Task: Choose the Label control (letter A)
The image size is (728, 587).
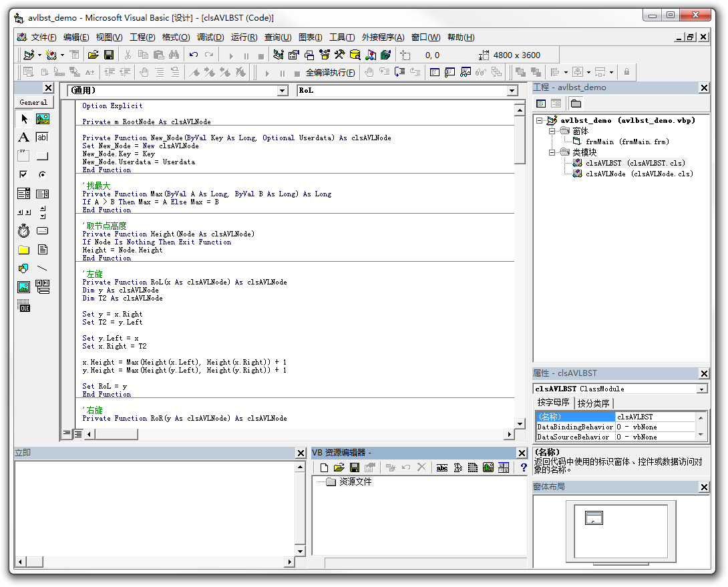Action: pos(24,138)
